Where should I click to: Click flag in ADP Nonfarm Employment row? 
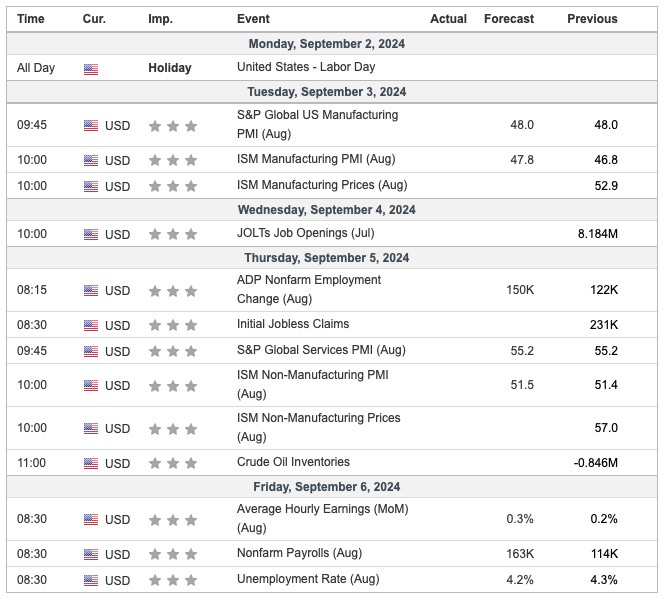pos(91,290)
